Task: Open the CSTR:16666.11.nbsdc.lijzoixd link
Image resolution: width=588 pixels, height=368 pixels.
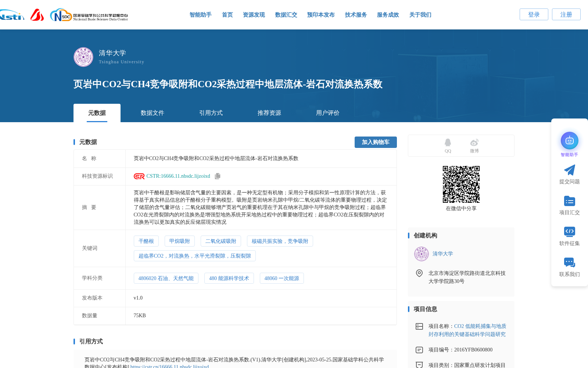Action: point(178,176)
